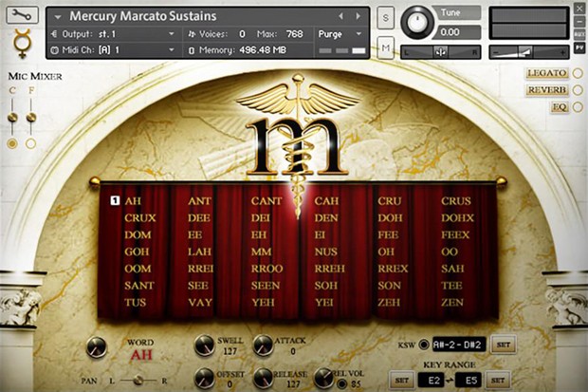Toggle the C mic on/off button
Image resolution: width=588 pixels, height=392 pixels.
coord(12,143)
